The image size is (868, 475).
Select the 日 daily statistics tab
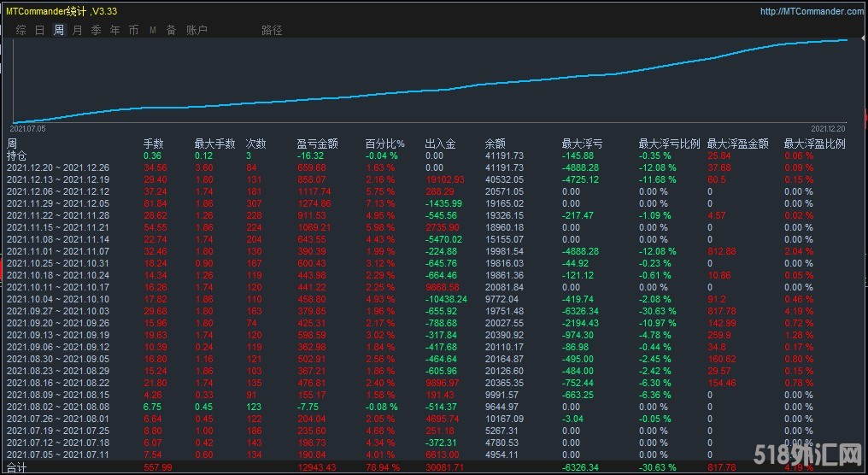[x=40, y=30]
